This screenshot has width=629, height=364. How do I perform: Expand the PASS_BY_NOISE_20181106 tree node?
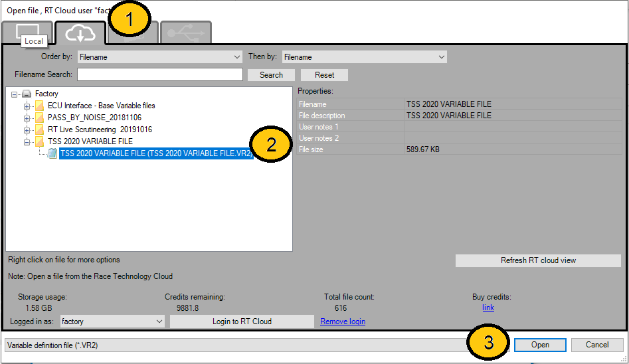coord(27,118)
